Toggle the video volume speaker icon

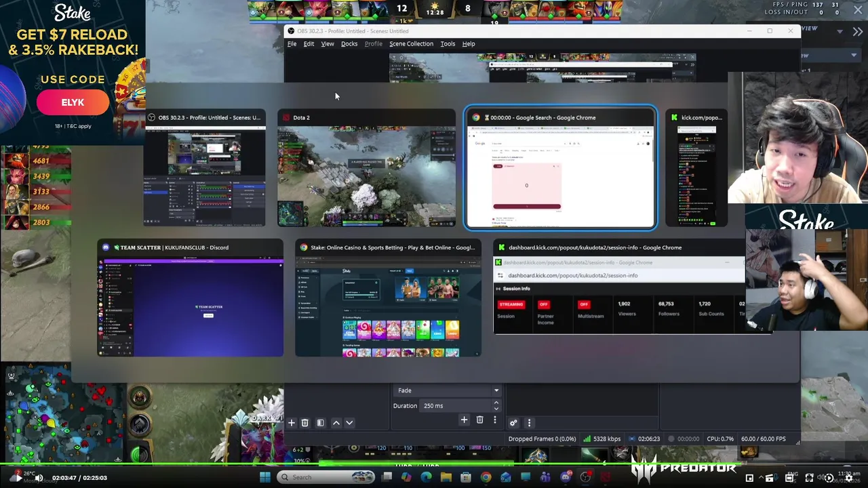[39, 477]
